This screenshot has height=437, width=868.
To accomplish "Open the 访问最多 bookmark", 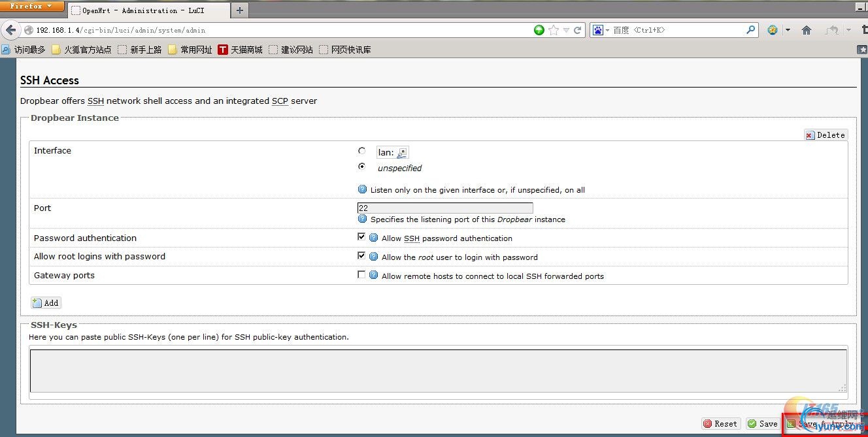I will coord(24,50).
